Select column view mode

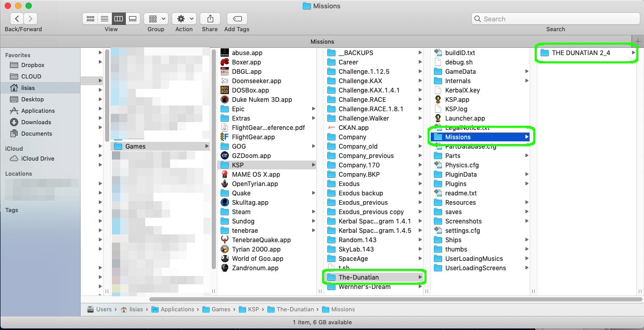[119, 19]
